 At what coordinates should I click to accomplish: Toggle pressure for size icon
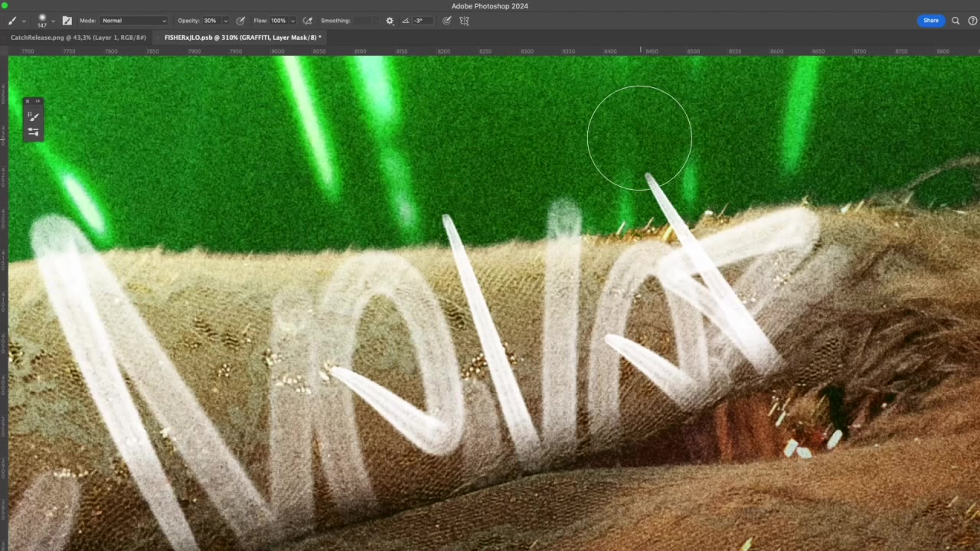pos(447,21)
